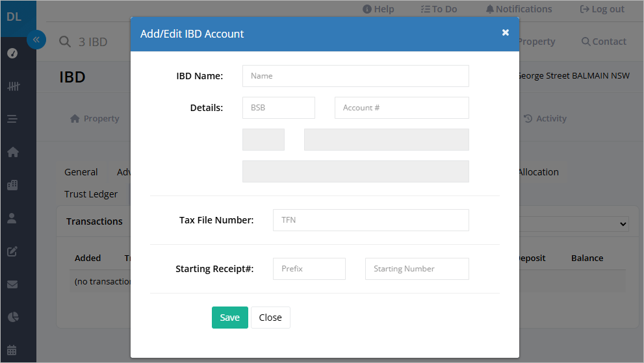This screenshot has height=363, width=644.
Task: Select the Allocation sub-tab
Action: click(538, 172)
